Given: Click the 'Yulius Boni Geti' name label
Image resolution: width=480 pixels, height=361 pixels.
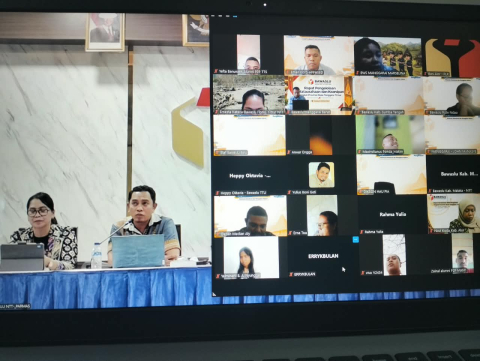Looking at the screenshot, I should (x=304, y=192).
